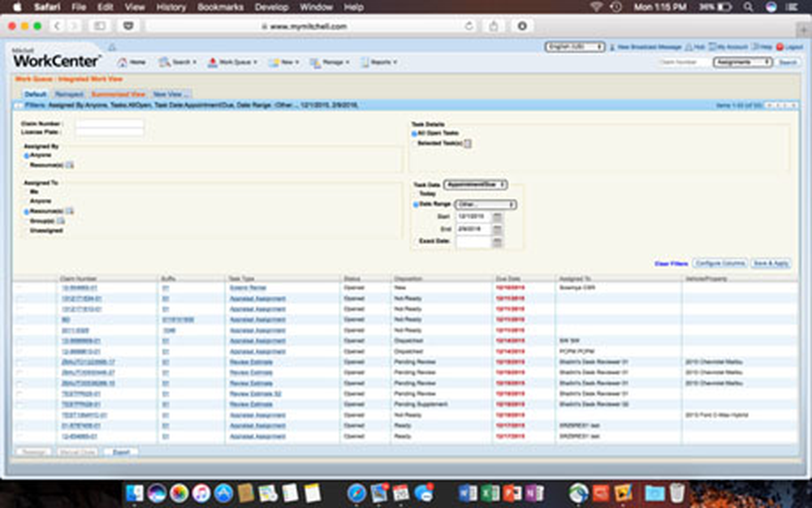Open the Date Range Other dropdown
Screen dimensions: 812x508
coord(486,204)
